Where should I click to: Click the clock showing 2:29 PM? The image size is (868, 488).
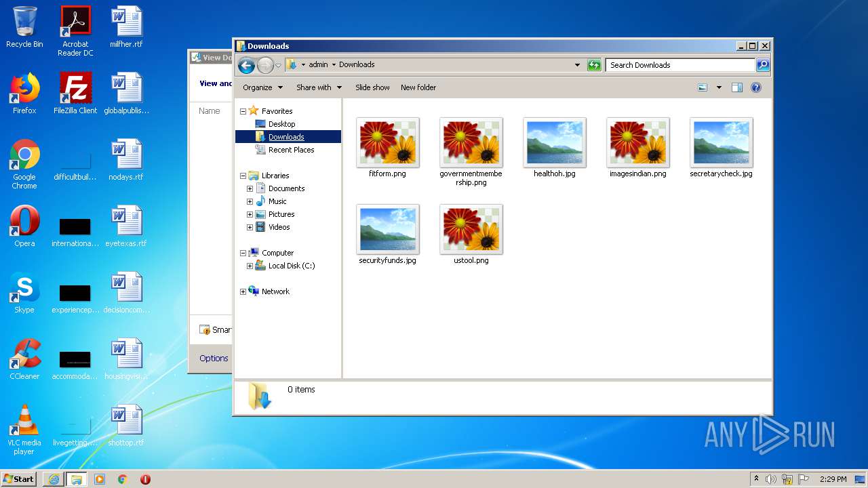pyautogui.click(x=833, y=479)
